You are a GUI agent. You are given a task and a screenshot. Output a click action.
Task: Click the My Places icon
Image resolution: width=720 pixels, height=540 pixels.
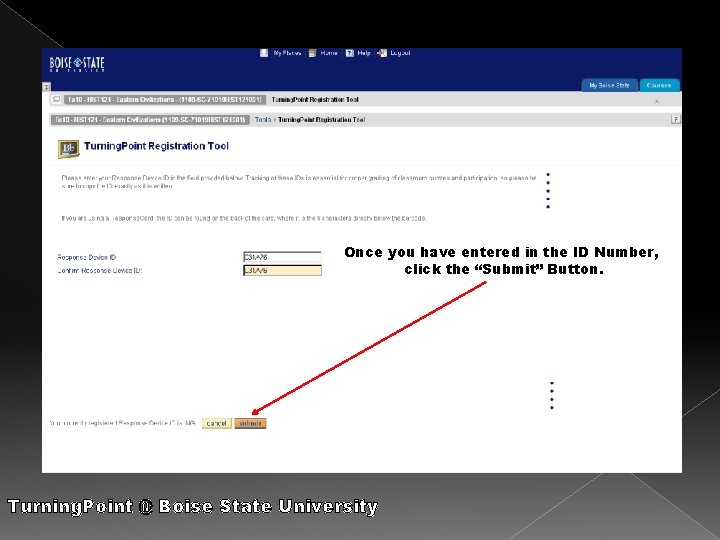[x=264, y=53]
